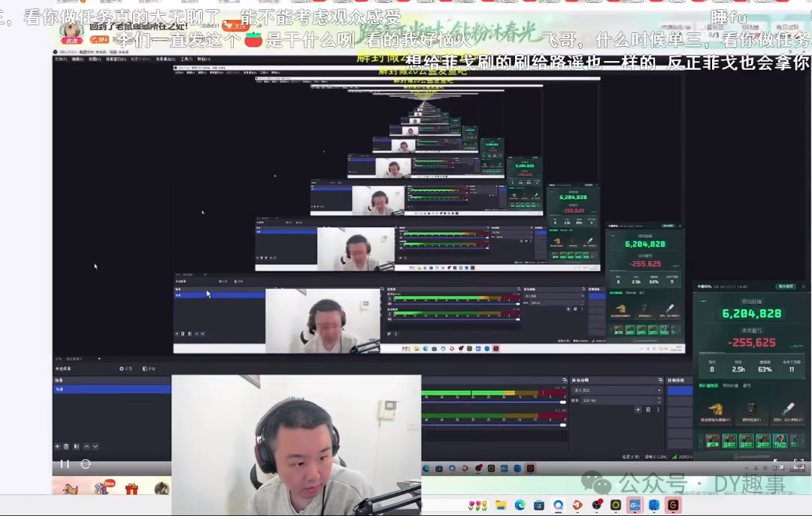Click the tulips icon on the front taskbar
The height and width of the screenshot is (516, 812).
[x=477, y=505]
